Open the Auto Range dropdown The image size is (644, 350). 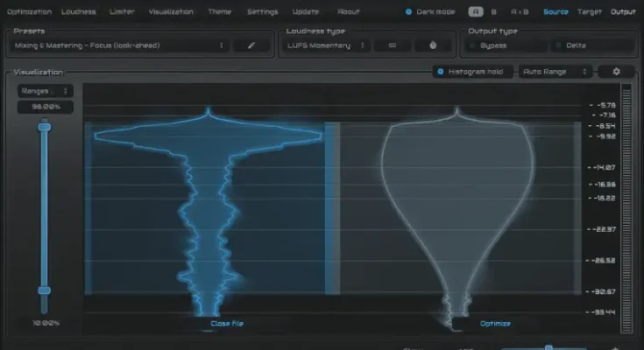556,71
